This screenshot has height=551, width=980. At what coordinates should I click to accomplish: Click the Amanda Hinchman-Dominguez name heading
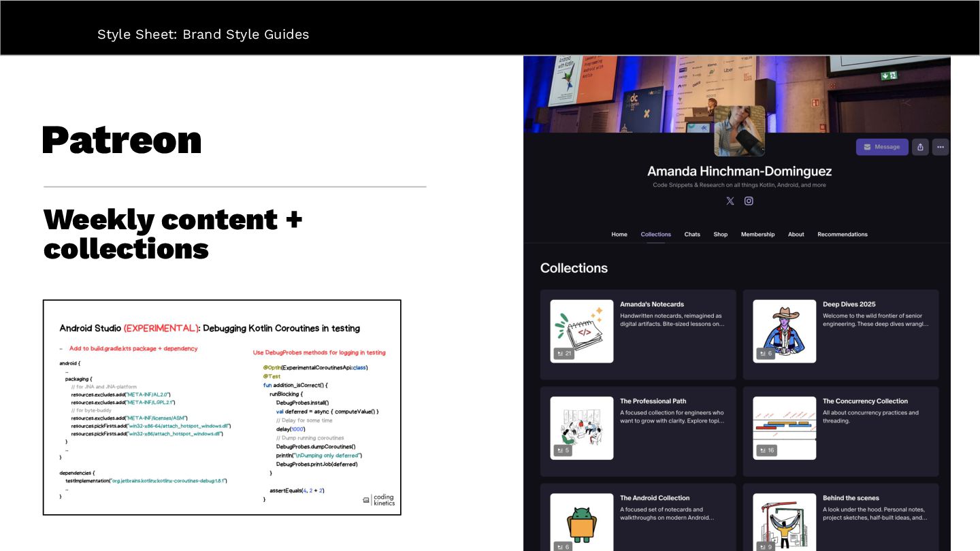pos(739,171)
